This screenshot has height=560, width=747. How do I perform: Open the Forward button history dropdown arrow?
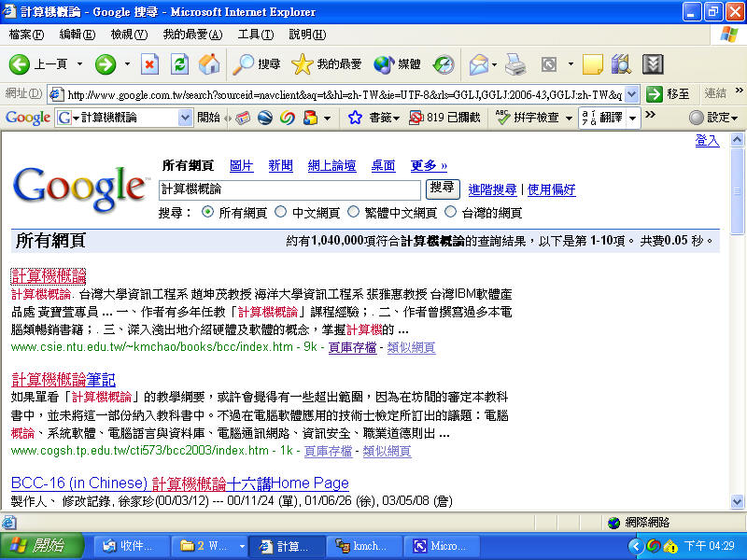point(127,64)
